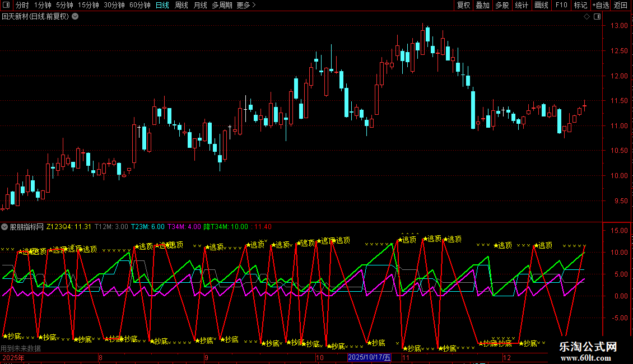Click the 2025年 label on time axis
This screenshot has height=364, width=633.
tap(13, 357)
